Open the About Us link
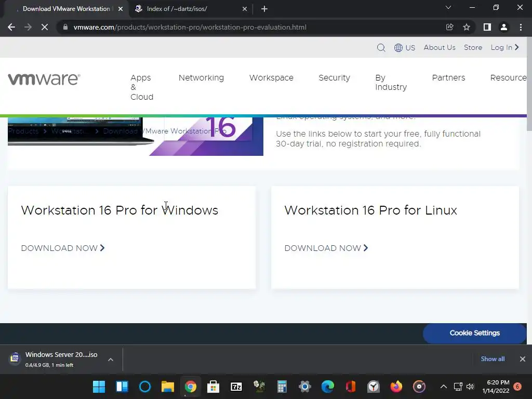 click(x=440, y=47)
